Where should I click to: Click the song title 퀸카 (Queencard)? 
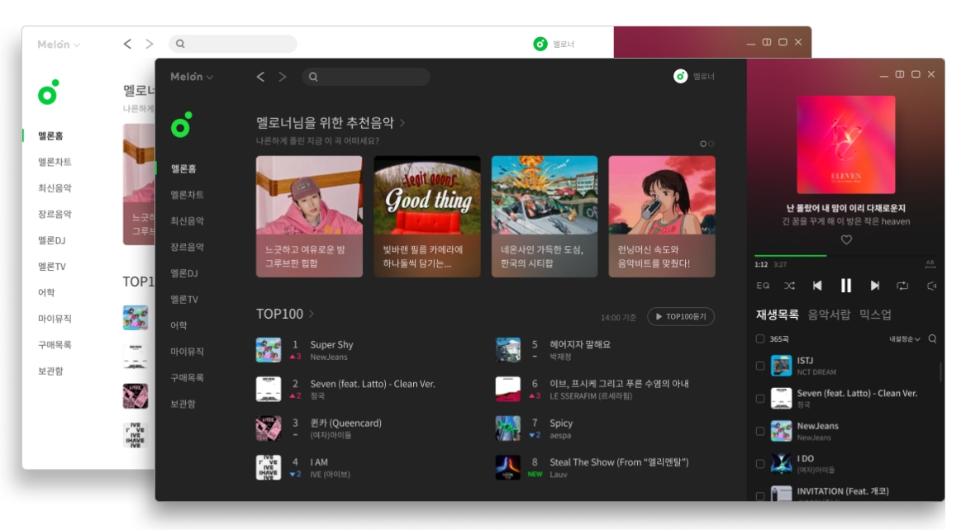pyautogui.click(x=345, y=424)
